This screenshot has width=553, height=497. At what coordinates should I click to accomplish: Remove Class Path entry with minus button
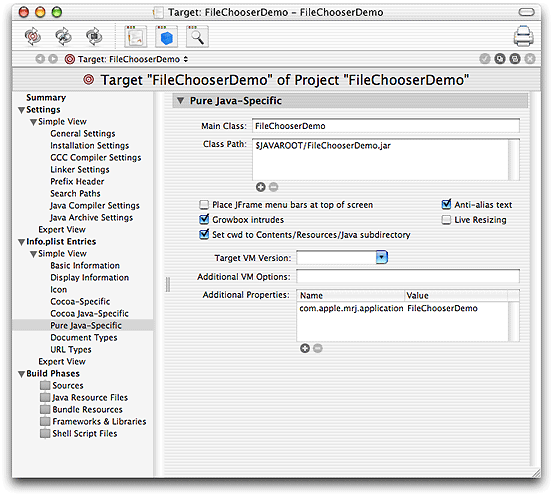pos(273,187)
